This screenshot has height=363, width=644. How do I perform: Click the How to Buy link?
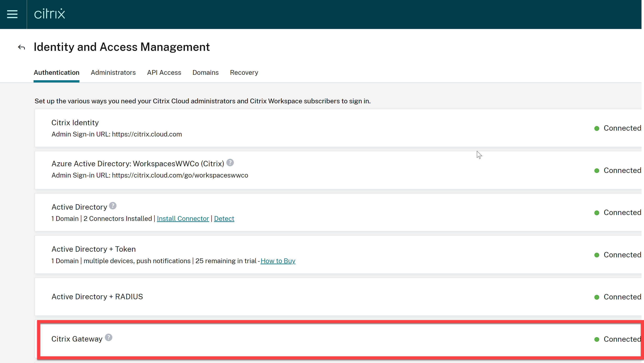278,261
